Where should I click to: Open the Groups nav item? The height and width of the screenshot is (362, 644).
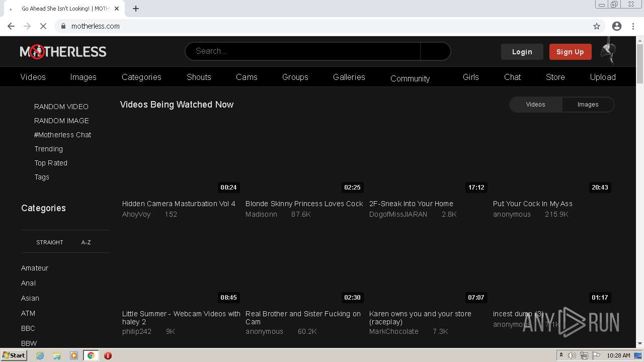coord(295,77)
